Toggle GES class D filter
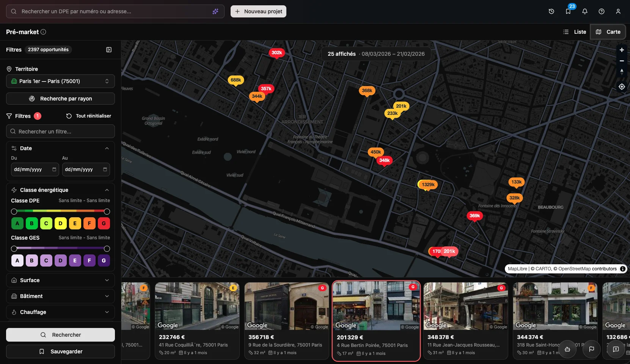Screen dimensions: 630x364 [x=60, y=260]
